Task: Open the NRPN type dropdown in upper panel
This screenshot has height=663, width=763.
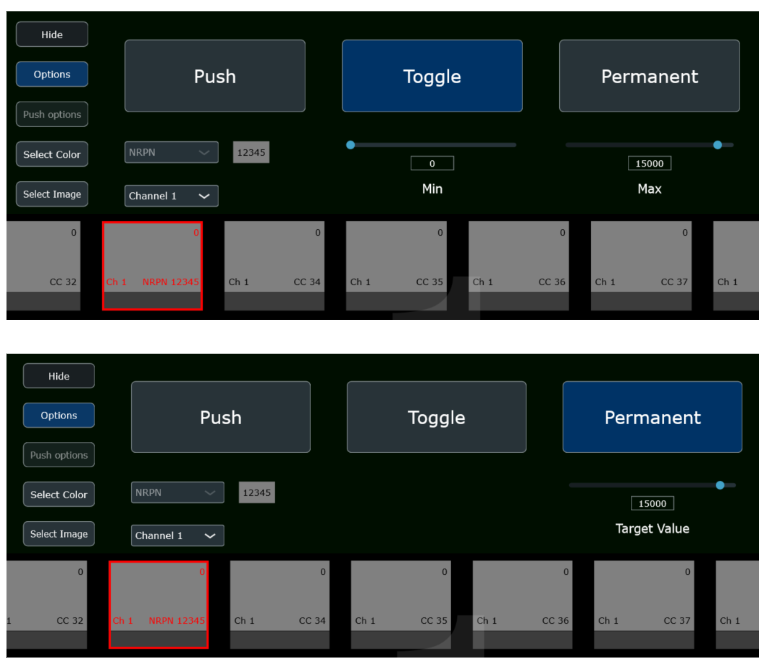Action: 171,153
